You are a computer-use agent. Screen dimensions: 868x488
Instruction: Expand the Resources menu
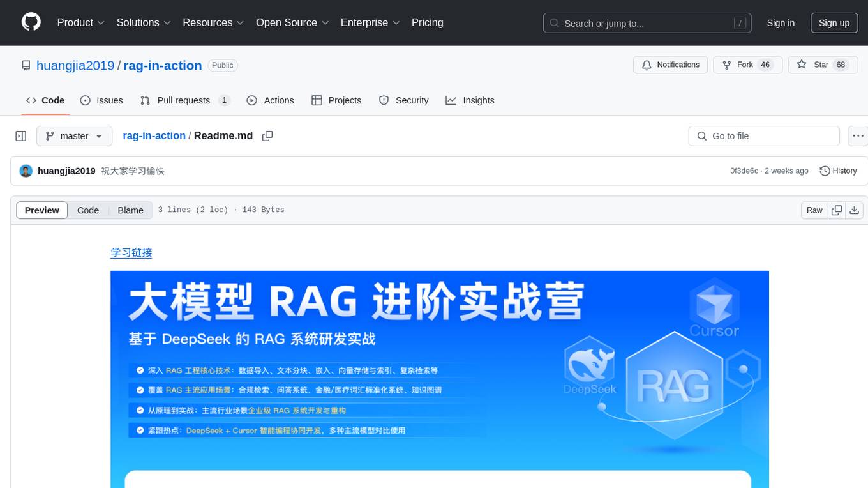point(213,22)
